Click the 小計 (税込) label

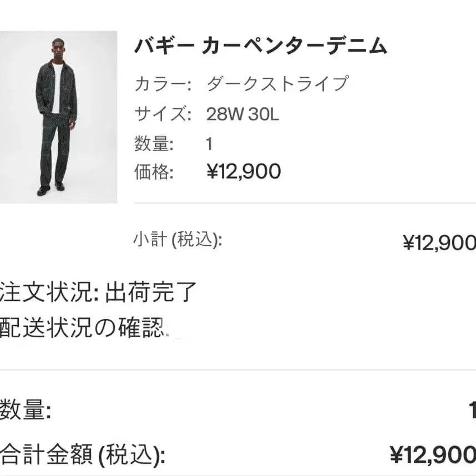click(177, 240)
